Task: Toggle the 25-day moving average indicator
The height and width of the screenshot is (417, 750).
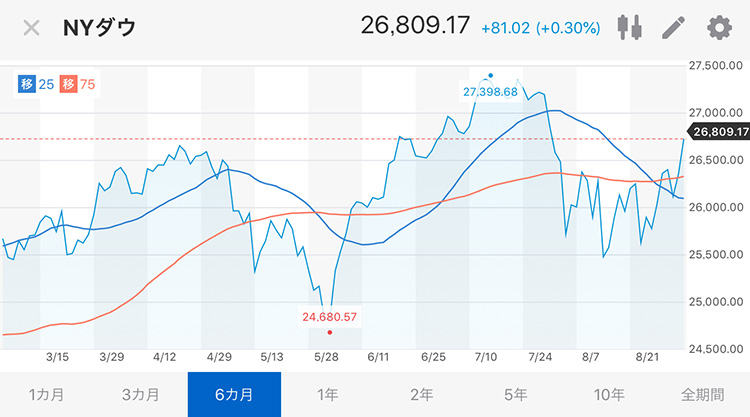Action: tap(36, 85)
